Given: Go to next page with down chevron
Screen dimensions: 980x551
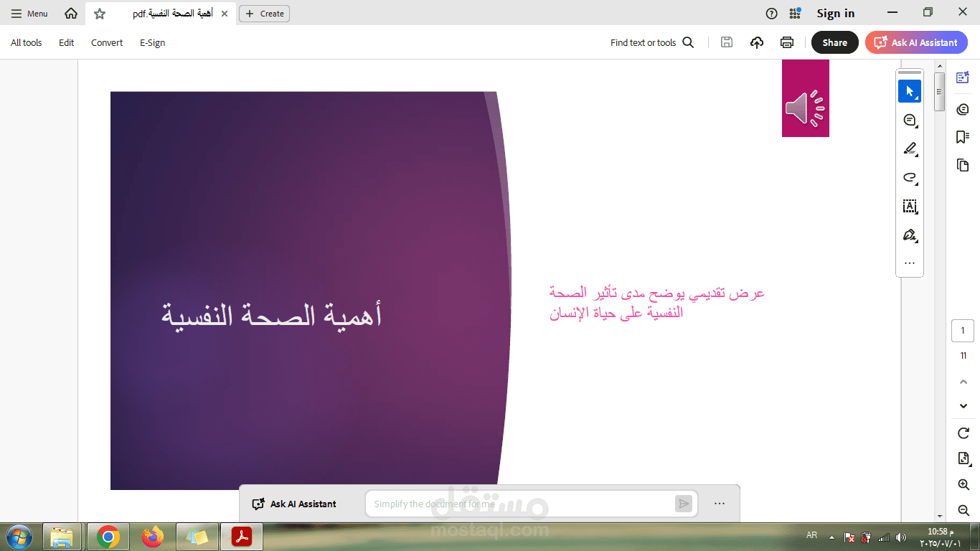Looking at the screenshot, I should coord(963,406).
